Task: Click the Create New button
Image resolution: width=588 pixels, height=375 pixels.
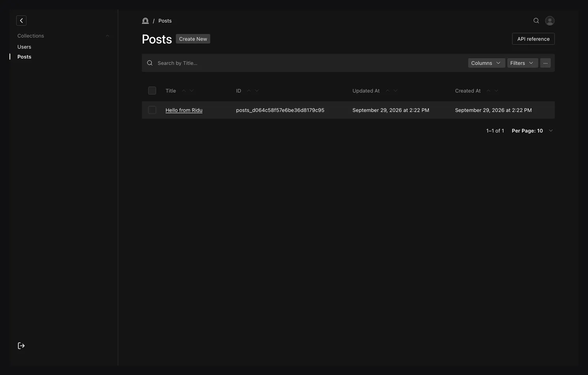Action: click(x=193, y=39)
